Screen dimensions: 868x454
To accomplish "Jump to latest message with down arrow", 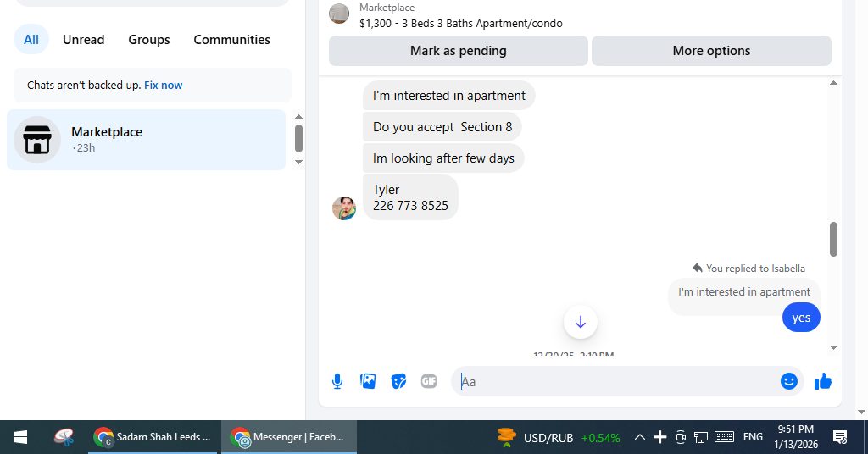I will pos(580,322).
